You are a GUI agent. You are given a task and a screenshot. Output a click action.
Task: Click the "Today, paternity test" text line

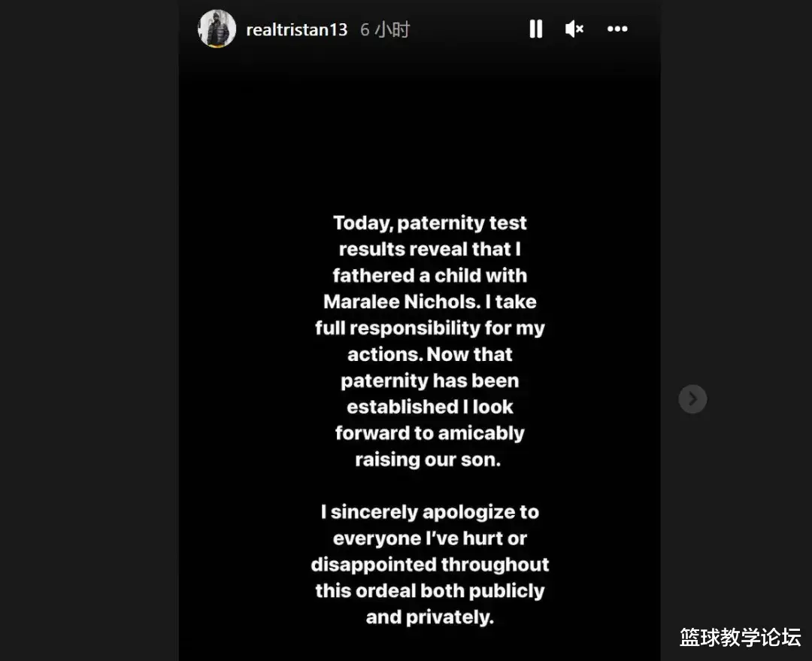point(430,223)
